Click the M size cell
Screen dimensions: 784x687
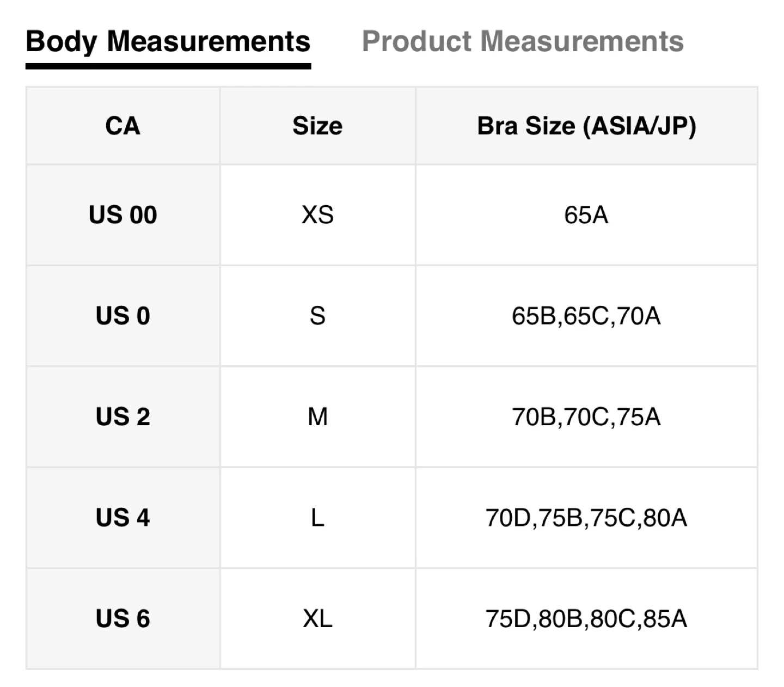317,417
